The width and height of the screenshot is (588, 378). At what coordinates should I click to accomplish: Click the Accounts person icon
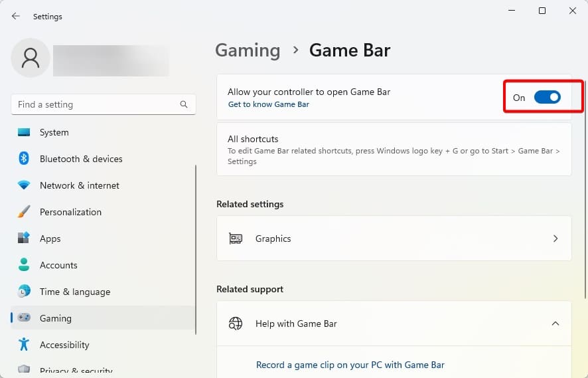pos(24,264)
